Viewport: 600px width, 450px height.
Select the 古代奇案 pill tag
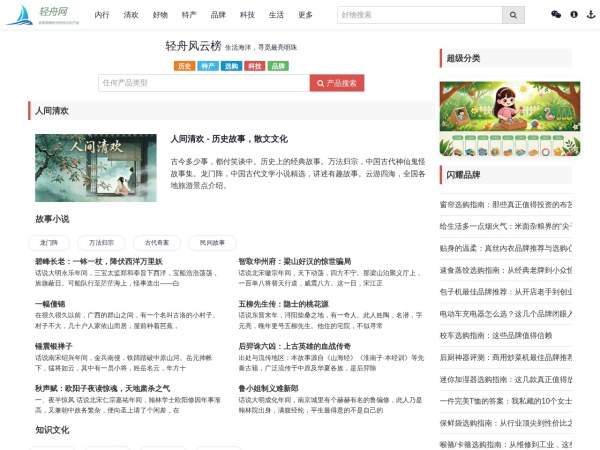coord(157,243)
